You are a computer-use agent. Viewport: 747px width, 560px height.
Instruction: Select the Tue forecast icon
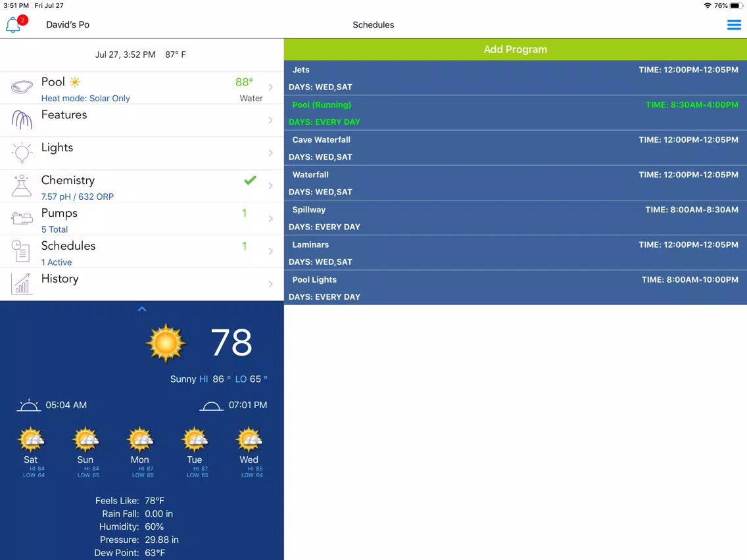point(195,440)
